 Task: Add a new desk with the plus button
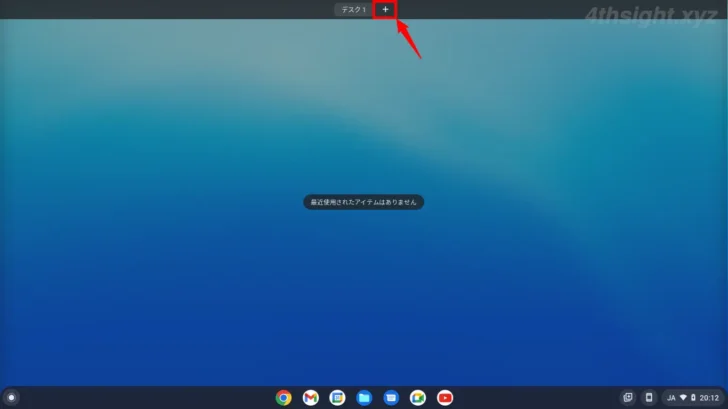(x=385, y=9)
